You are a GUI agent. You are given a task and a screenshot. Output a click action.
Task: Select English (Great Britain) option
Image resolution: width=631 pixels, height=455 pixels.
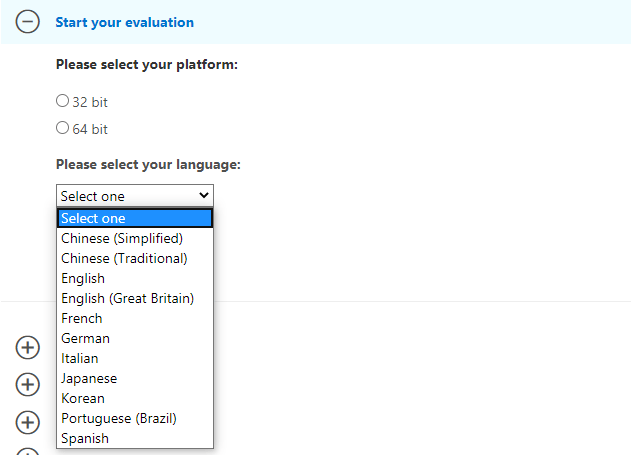127,298
